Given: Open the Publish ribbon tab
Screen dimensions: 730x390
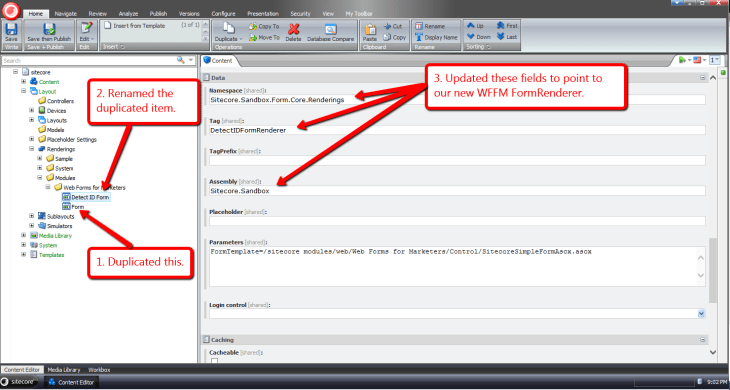Looking at the screenshot, I should coord(158,13).
